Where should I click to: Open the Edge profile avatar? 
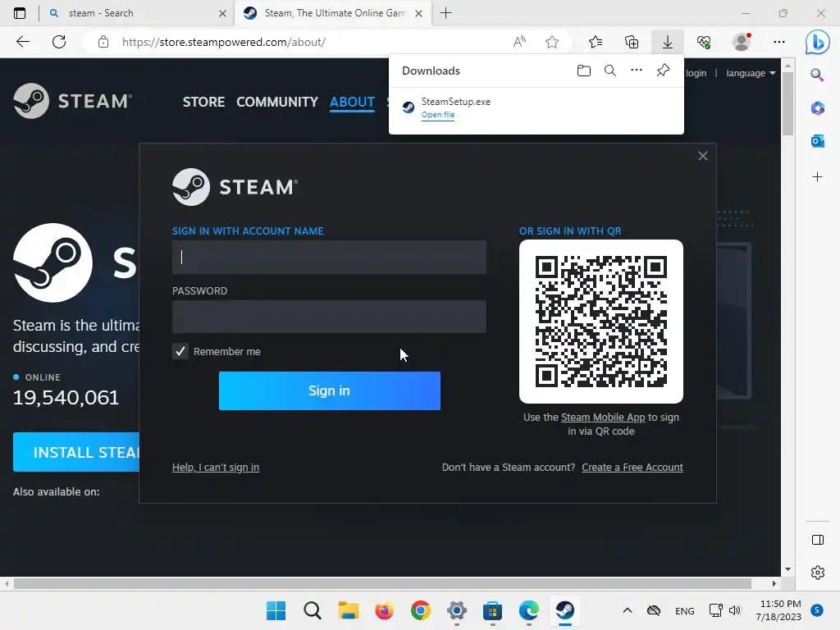click(x=742, y=42)
